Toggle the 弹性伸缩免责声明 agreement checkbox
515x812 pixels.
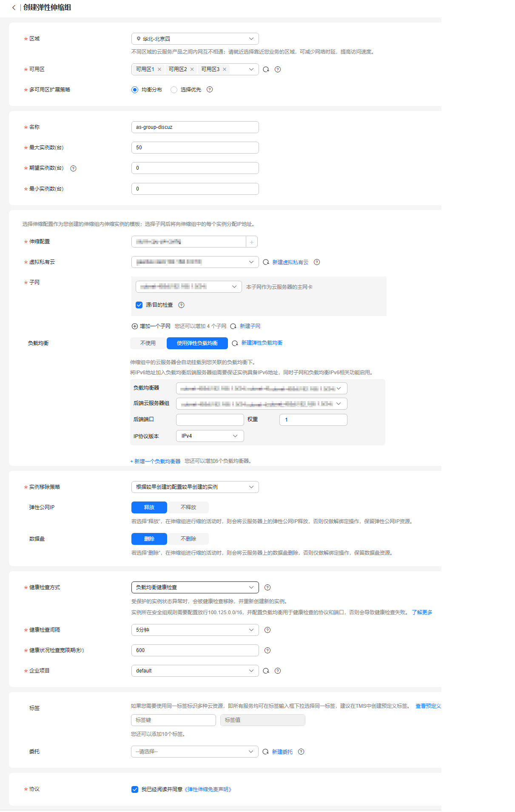pos(135,789)
